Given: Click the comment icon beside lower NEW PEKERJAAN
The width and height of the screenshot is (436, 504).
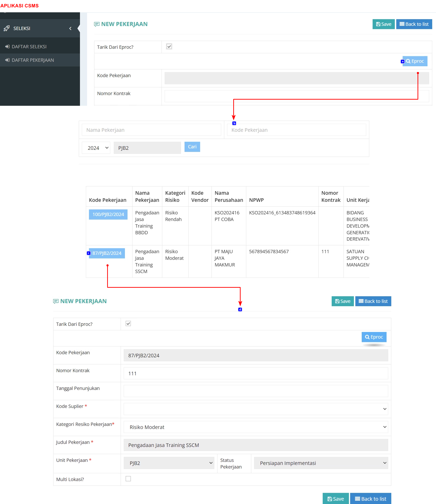Looking at the screenshot, I should pos(56,301).
